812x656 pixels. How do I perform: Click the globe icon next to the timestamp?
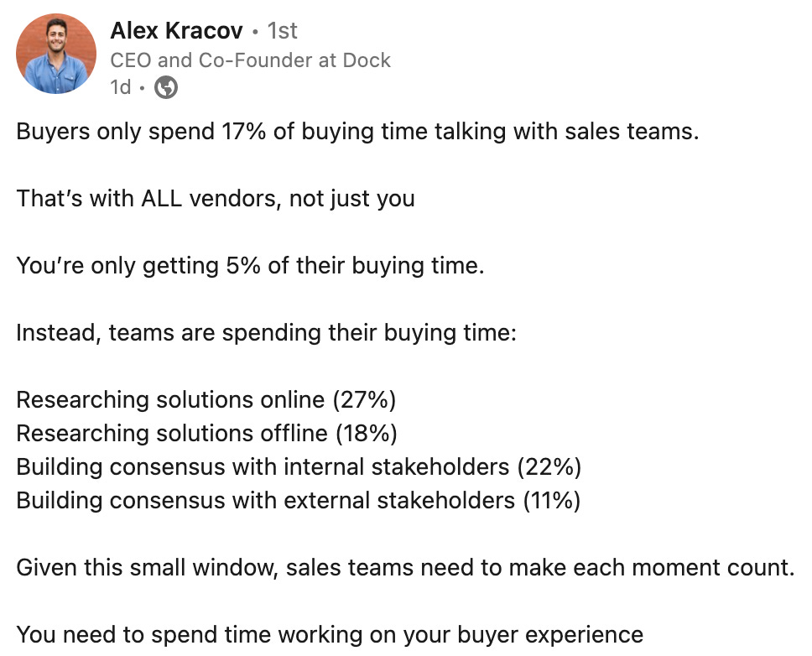pyautogui.click(x=165, y=86)
